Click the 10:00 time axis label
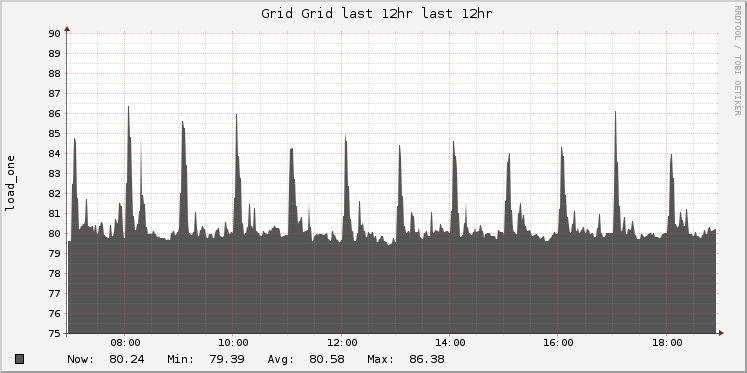This screenshot has height=373, width=747. pyautogui.click(x=233, y=343)
